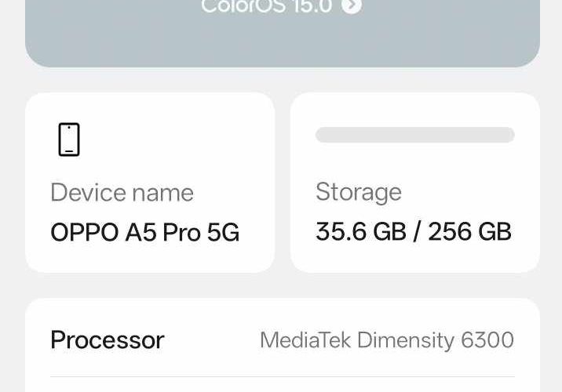Tap the right end of storage bar
Image resolution: width=562 pixels, height=392 pixels.
point(507,135)
